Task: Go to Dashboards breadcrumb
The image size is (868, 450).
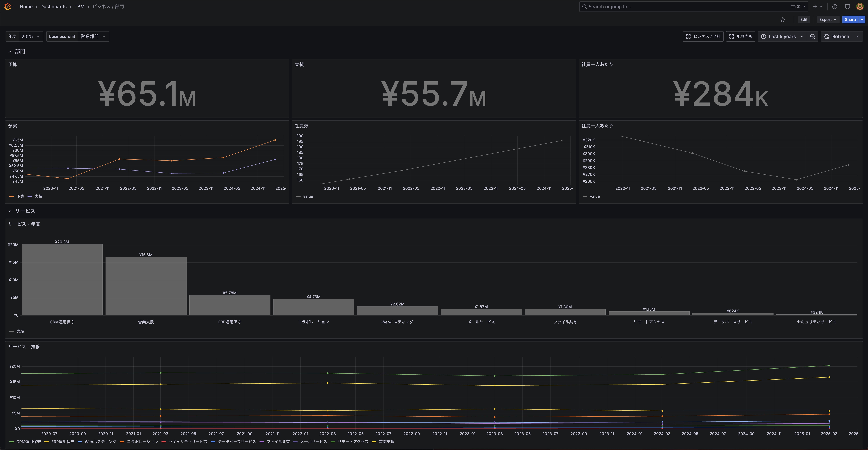Action: (x=54, y=6)
